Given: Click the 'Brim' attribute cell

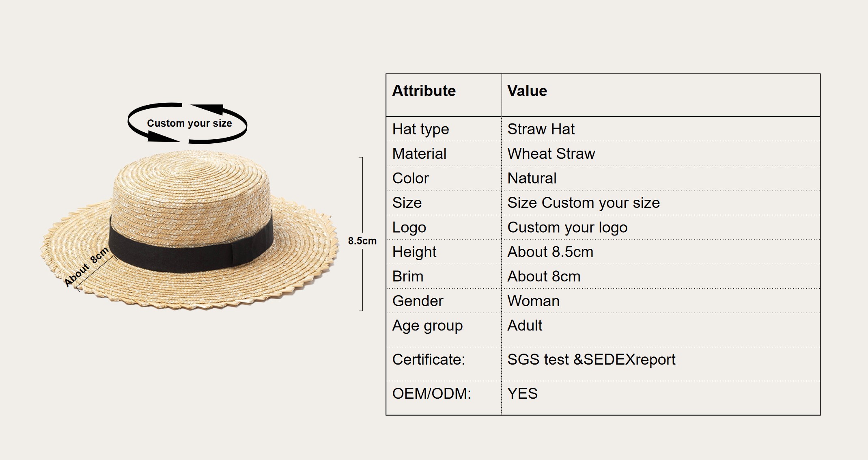Looking at the screenshot, I should point(444,276).
